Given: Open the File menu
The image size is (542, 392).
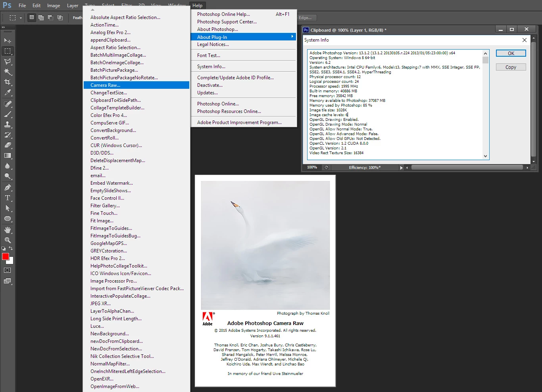Looking at the screenshot, I should coord(22,6).
